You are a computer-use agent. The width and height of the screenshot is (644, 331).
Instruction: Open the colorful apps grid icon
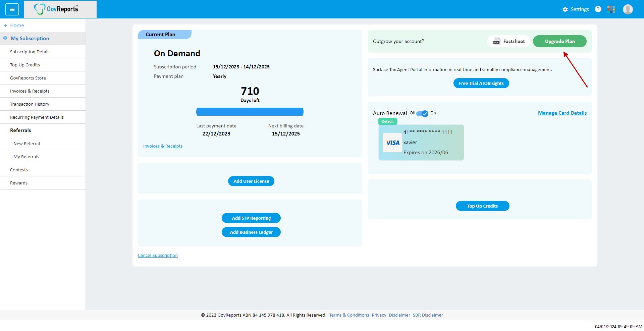(x=611, y=9)
